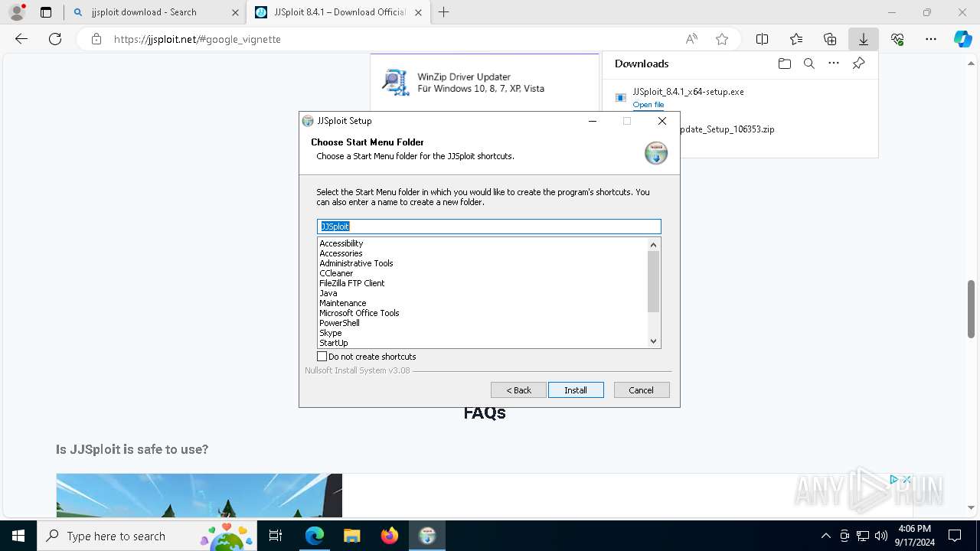980x551 pixels.
Task: Open Edge Settings and more menu
Action: pos(931,39)
